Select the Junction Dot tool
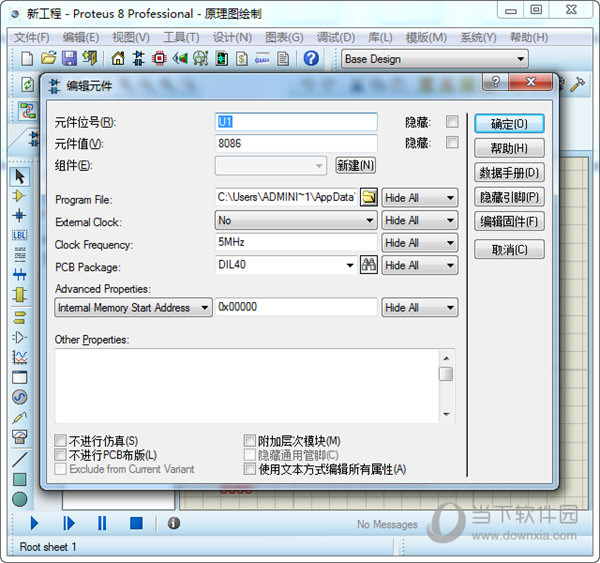 [x=19, y=215]
